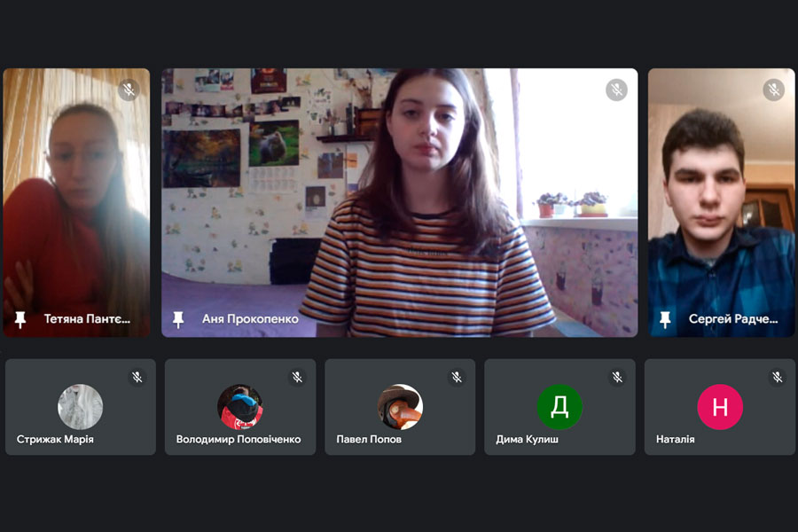
Task: Click muted mic icon on Сергей's video
Action: [773, 90]
